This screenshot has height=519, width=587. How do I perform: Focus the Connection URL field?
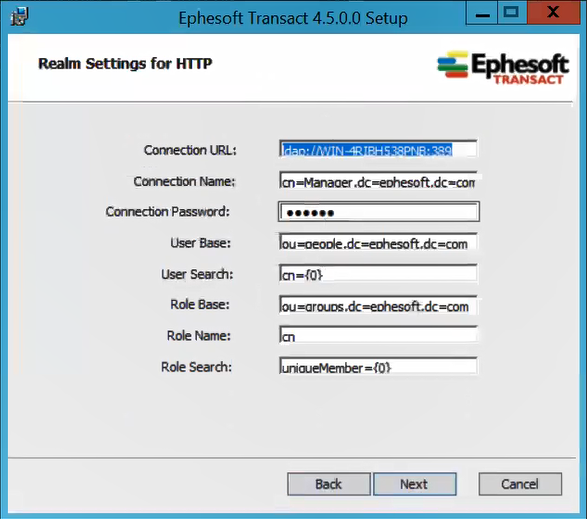tap(378, 149)
